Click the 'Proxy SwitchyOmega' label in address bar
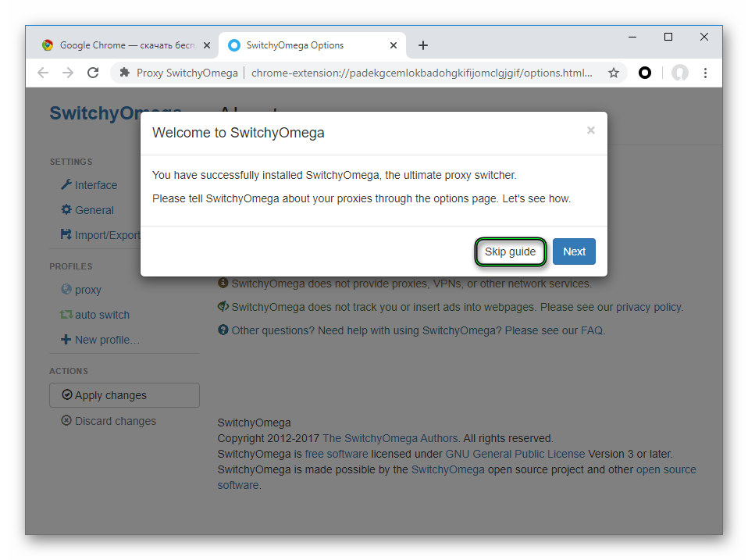 click(187, 73)
